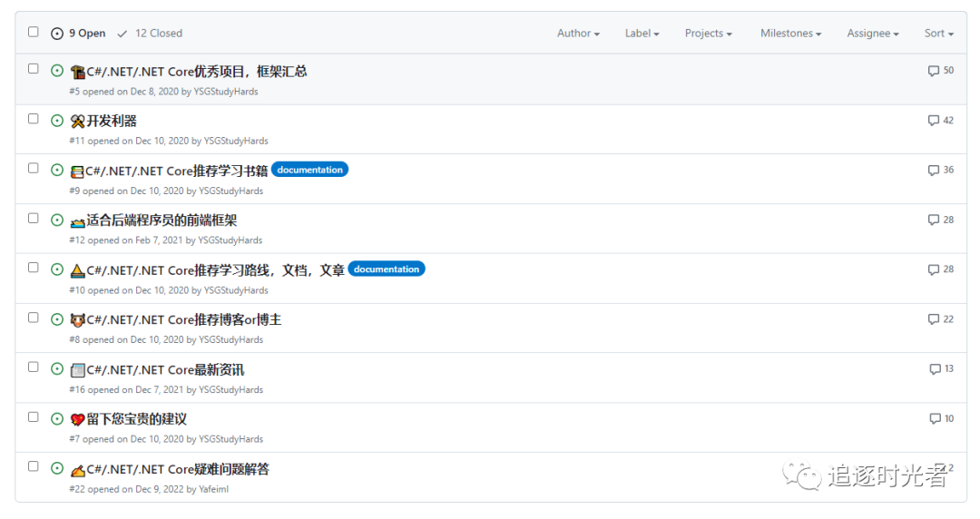The image size is (980, 519).
Task: Tick the checkbox for 开发利器 issue
Action: [x=34, y=119]
